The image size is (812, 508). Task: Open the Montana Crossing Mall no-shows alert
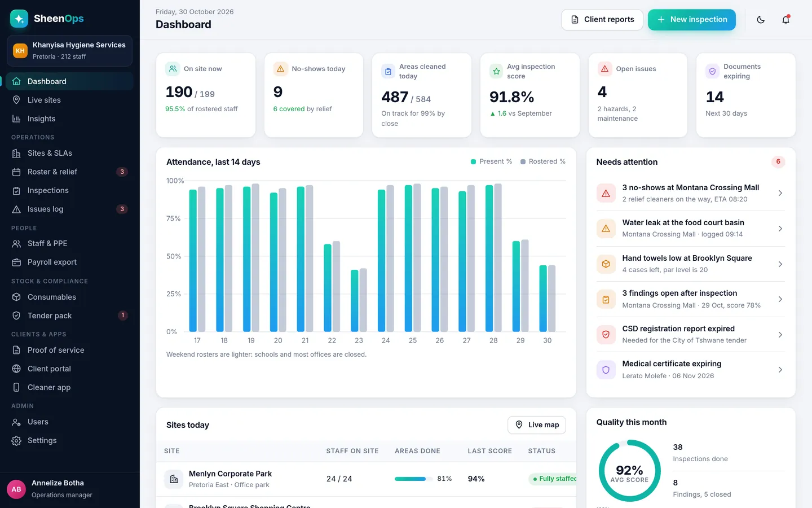pos(690,193)
